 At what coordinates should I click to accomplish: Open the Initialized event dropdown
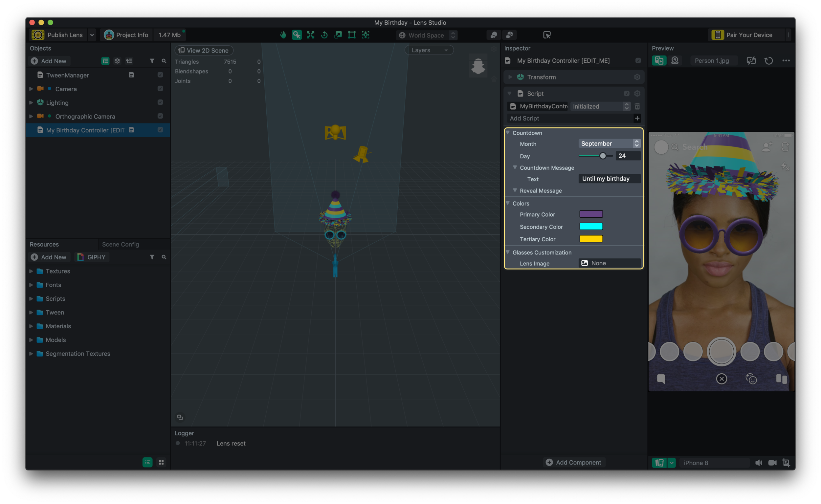pos(600,106)
